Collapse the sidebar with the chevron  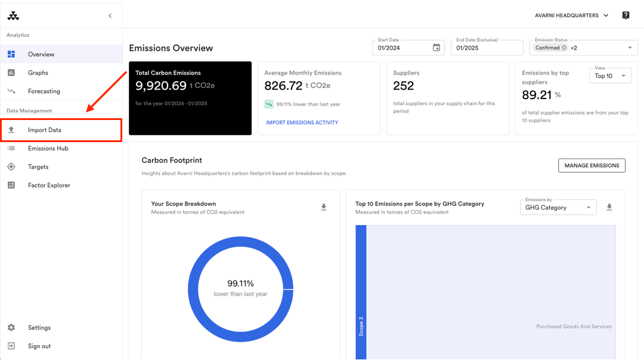point(110,16)
